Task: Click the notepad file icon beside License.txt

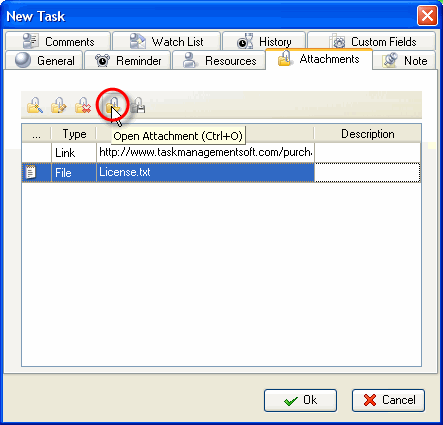Action: (31, 172)
